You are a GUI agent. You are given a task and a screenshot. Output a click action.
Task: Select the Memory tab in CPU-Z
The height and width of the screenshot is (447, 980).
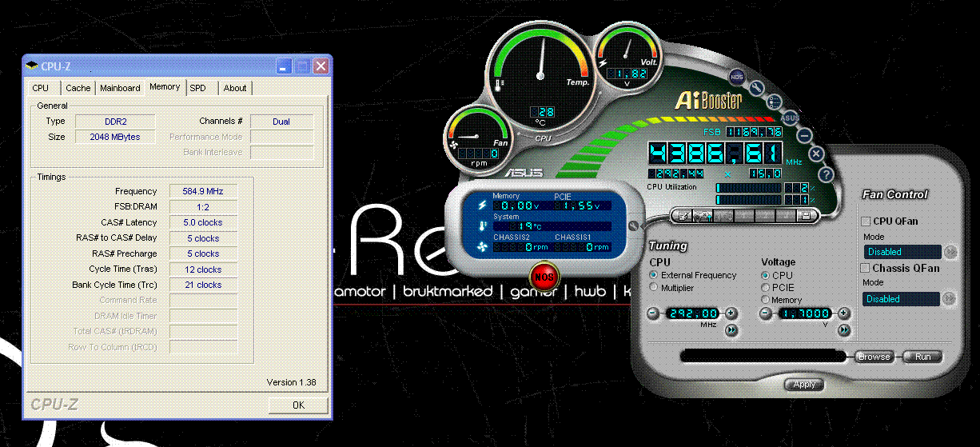point(165,86)
